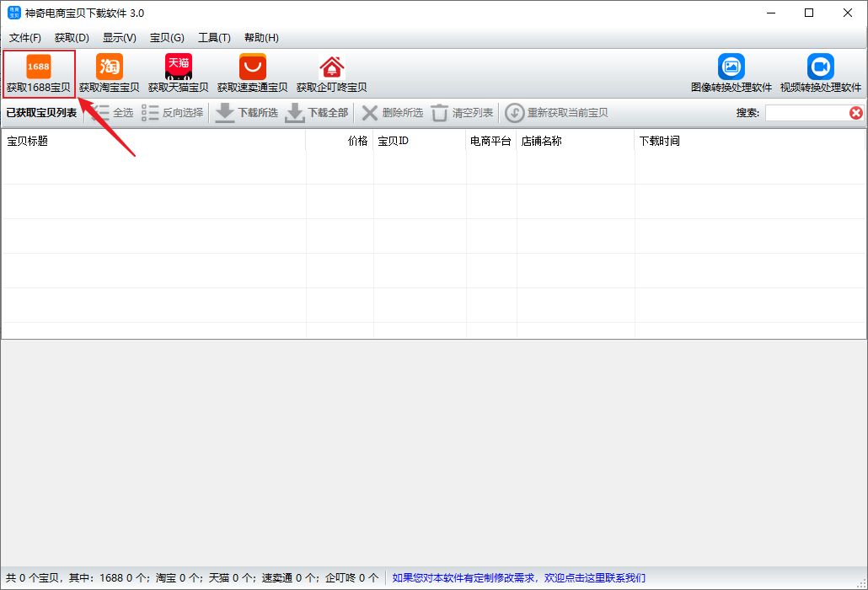Click the 下载所选 button

tap(247, 113)
